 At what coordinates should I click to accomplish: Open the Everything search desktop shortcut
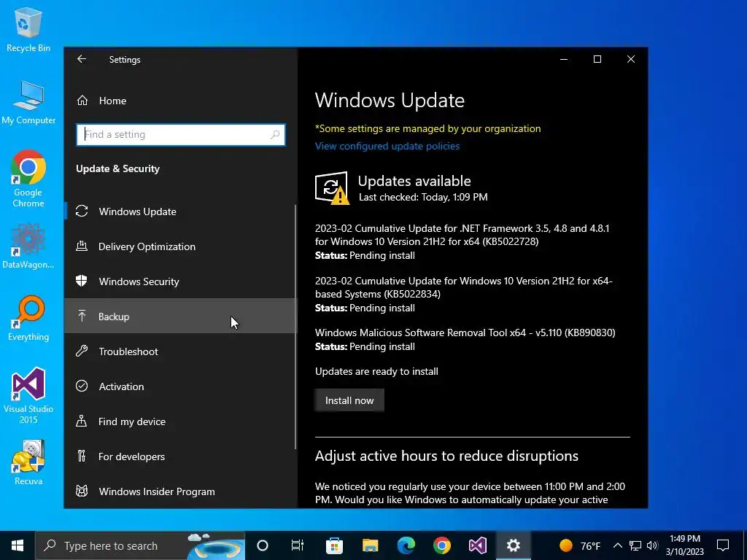point(28,318)
